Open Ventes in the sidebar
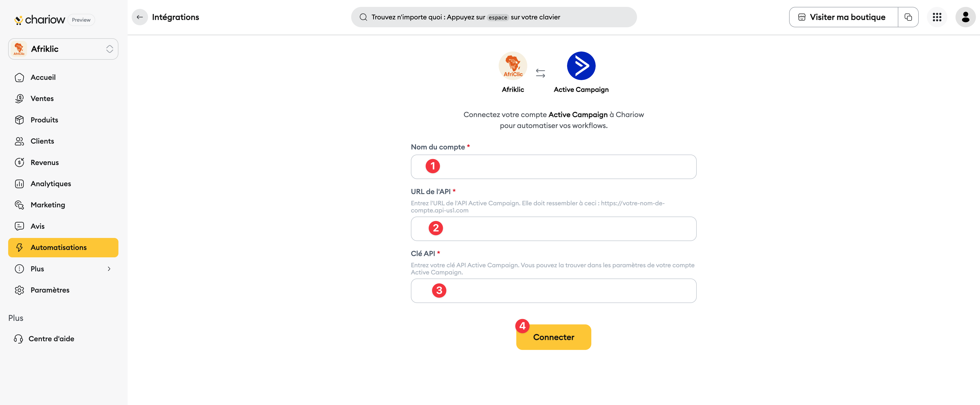 (x=63, y=98)
